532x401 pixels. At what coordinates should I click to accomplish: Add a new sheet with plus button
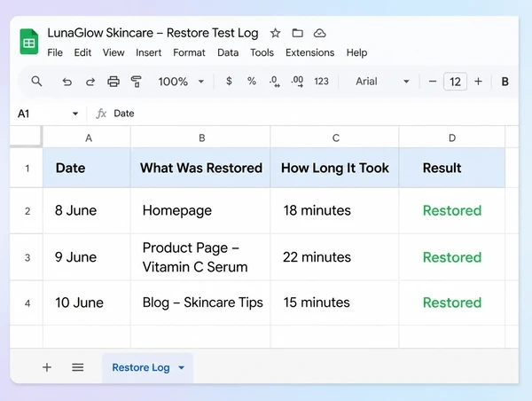tap(47, 367)
